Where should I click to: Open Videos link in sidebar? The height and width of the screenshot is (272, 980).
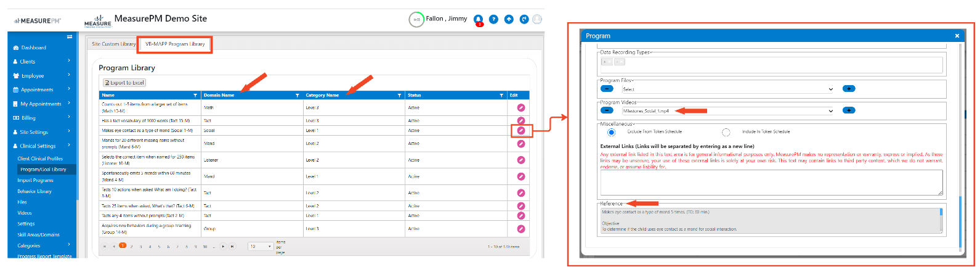coord(25,213)
